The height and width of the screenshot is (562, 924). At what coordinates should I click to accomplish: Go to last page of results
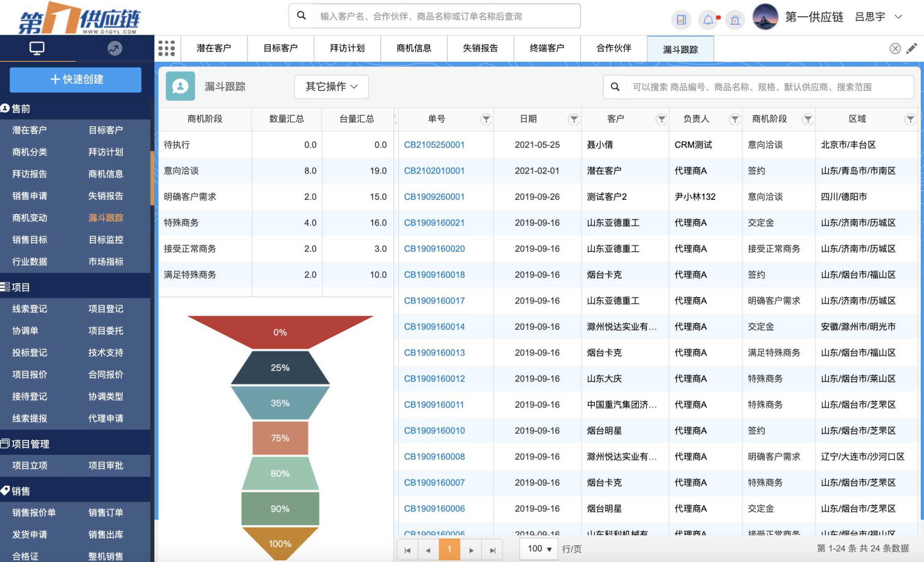tap(492, 550)
